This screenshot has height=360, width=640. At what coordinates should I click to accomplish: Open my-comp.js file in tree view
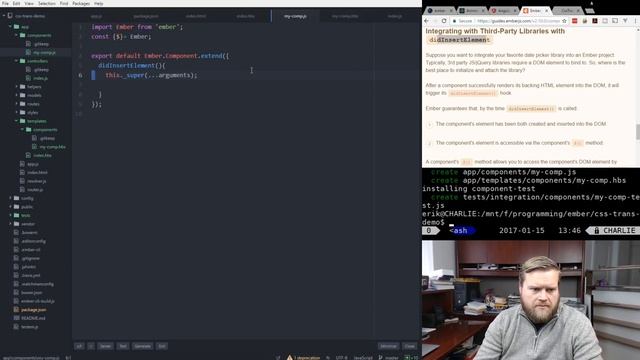coord(44,52)
